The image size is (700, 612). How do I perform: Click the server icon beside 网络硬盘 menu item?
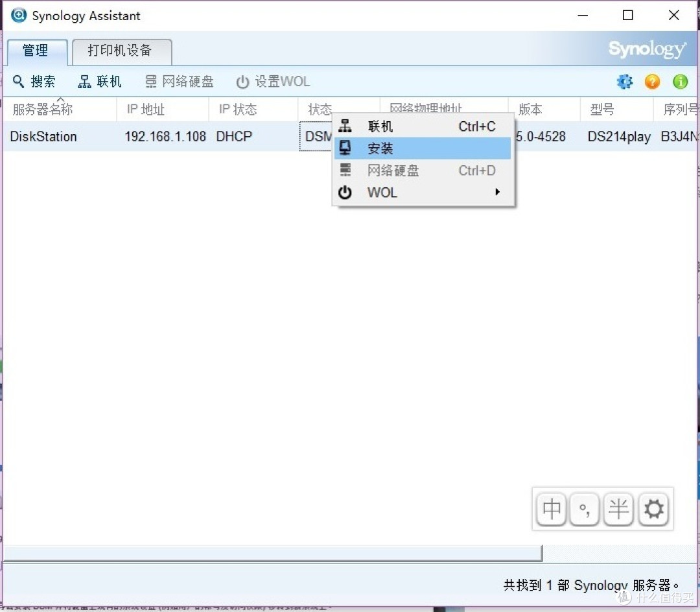(x=345, y=170)
